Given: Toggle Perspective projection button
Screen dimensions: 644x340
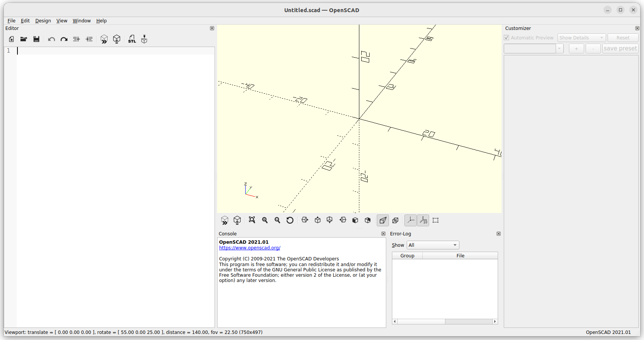Looking at the screenshot, I should [383, 220].
